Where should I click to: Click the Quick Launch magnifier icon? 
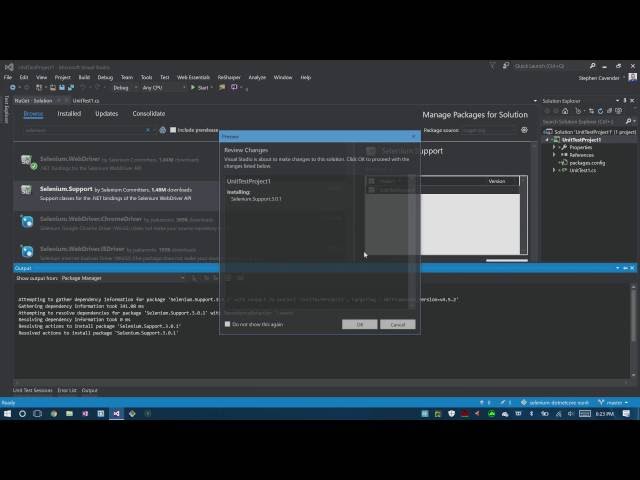pyautogui.click(x=592, y=66)
